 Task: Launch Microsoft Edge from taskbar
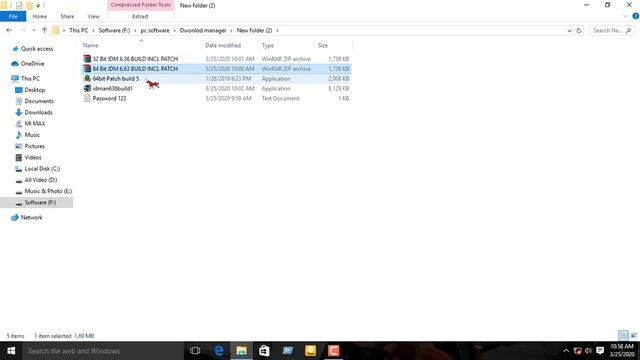pyautogui.click(x=218, y=351)
